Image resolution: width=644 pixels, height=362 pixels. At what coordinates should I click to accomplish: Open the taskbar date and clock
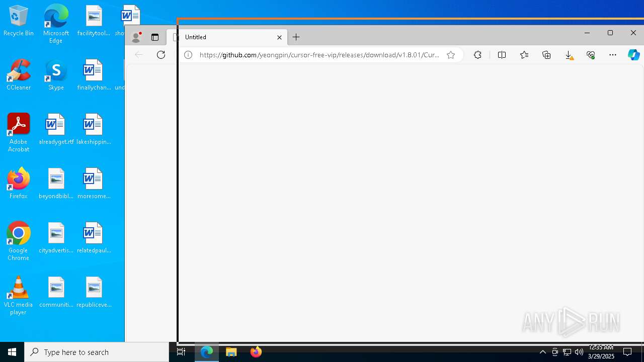point(601,352)
